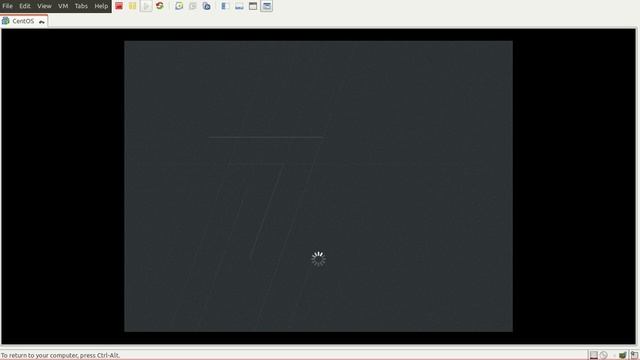This screenshot has width=640, height=360.
Task: Open the snapshot manager icon
Action: tap(207, 6)
